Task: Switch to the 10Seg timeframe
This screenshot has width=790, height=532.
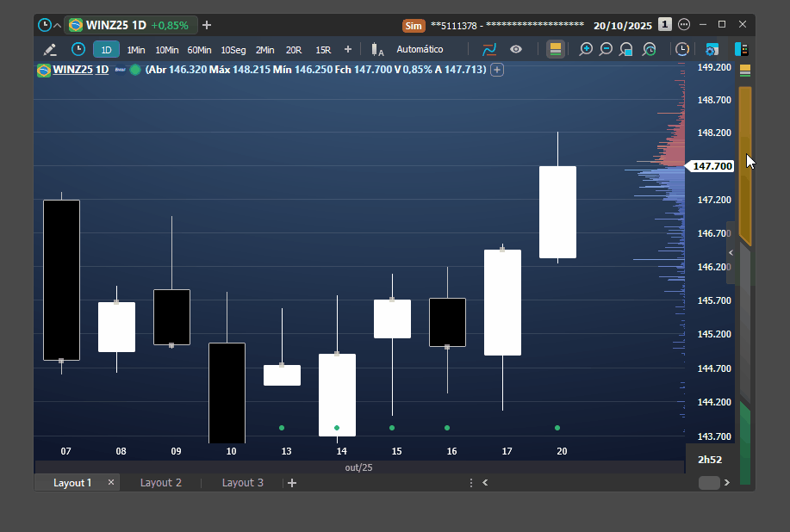Action: pyautogui.click(x=233, y=50)
